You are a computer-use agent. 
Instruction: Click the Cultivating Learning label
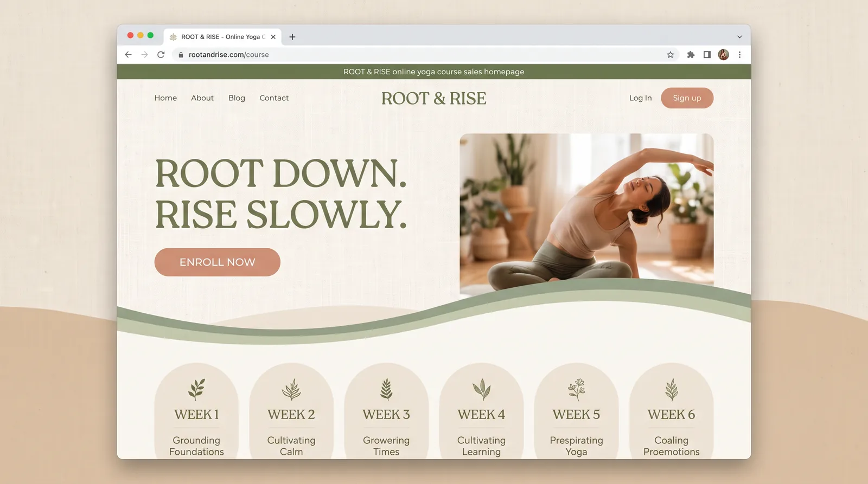click(481, 446)
